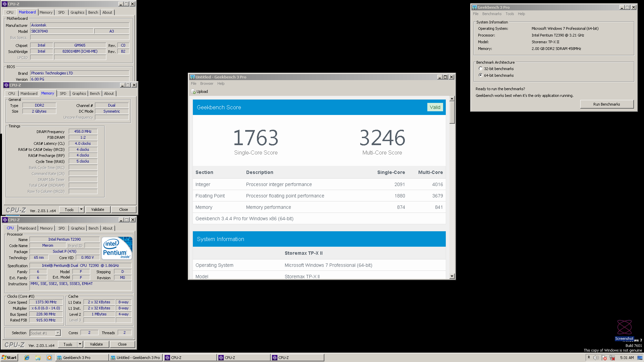Click title icon of CPU-Z Memory window
Image resolution: width=644 pixels, height=362 pixels.
(x=6, y=85)
